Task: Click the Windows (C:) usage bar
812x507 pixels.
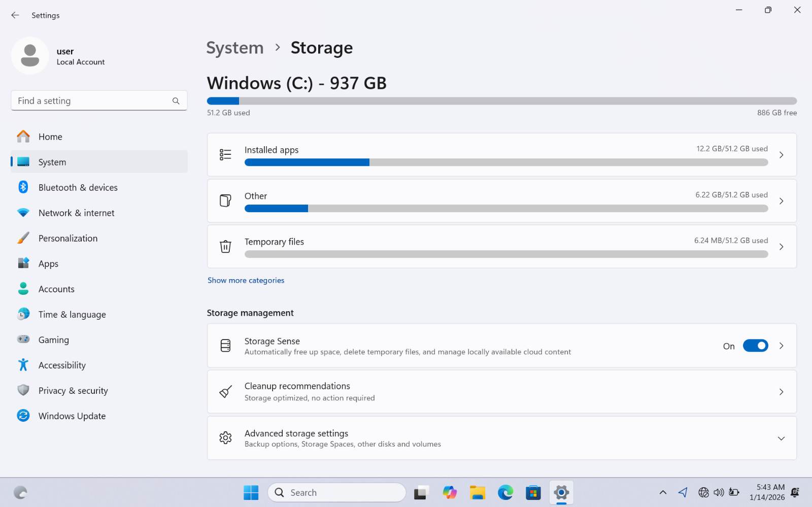Action: (x=502, y=101)
